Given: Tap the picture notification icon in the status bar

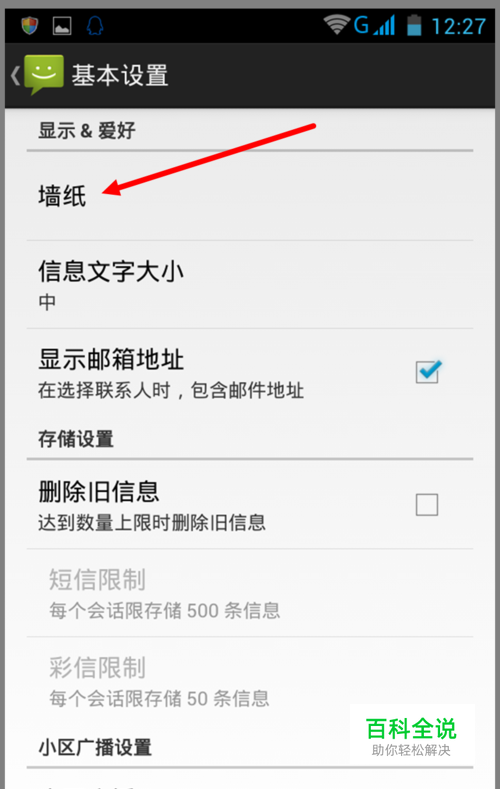Looking at the screenshot, I should [x=62, y=26].
